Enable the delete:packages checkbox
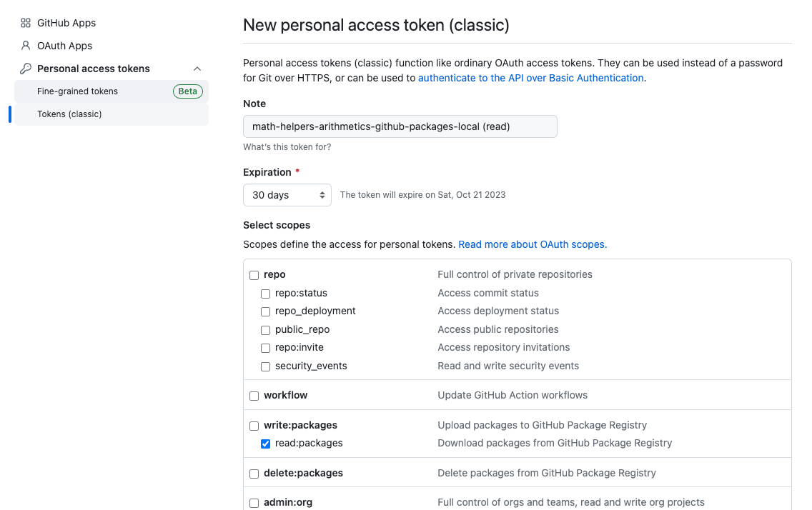812x510 pixels. [254, 474]
